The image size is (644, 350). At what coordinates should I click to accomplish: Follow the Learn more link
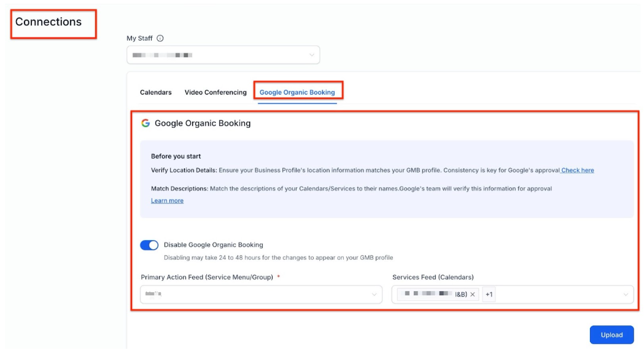tap(167, 201)
